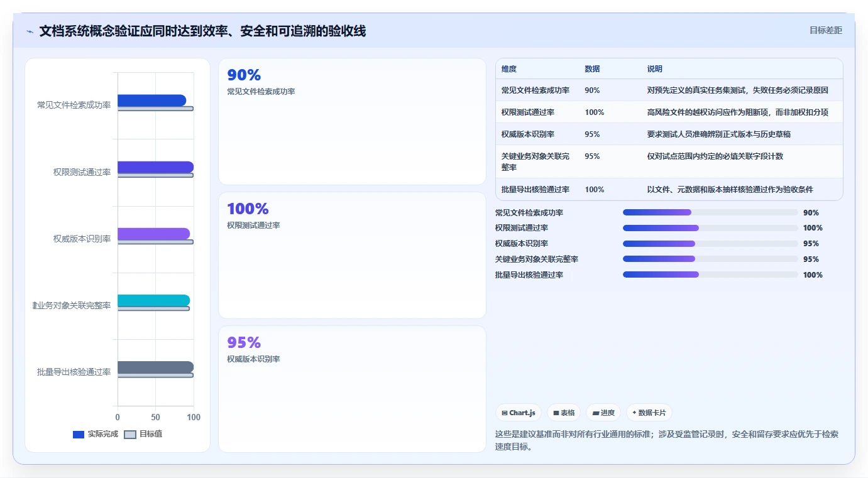
Task: Click the 90% value beside the progress bar
Action: point(811,213)
